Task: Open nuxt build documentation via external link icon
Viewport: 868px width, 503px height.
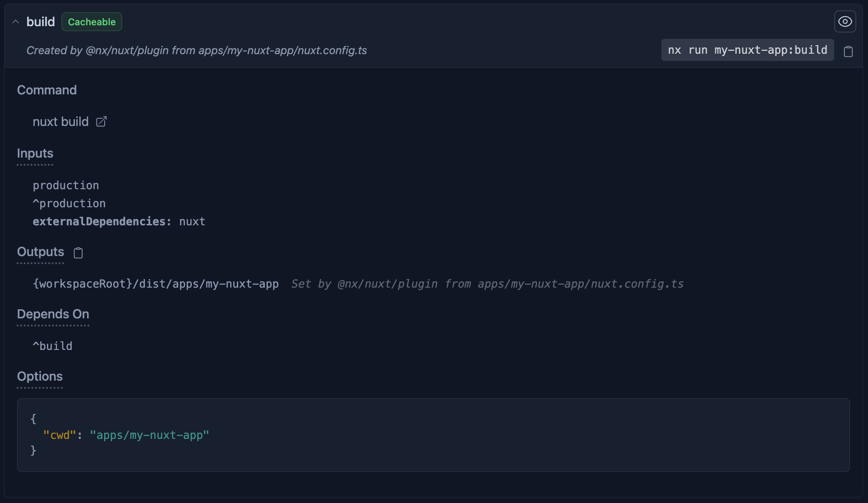Action: point(101,121)
